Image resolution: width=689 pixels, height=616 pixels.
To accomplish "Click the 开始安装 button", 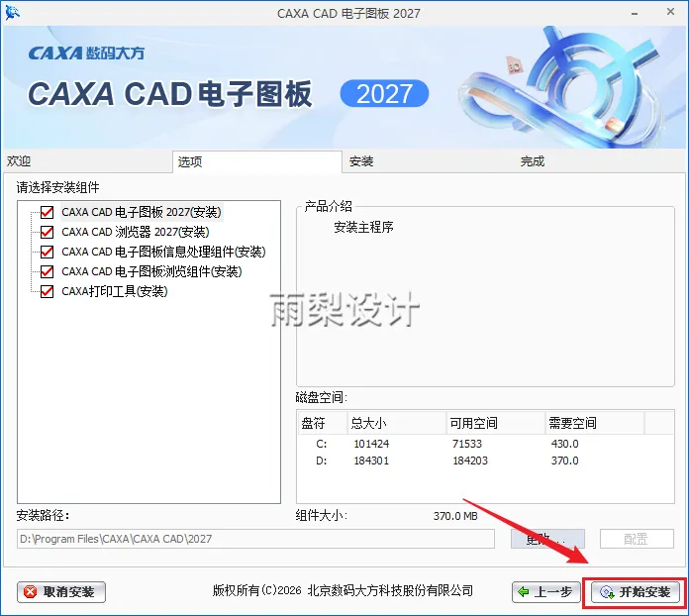I will [x=635, y=592].
